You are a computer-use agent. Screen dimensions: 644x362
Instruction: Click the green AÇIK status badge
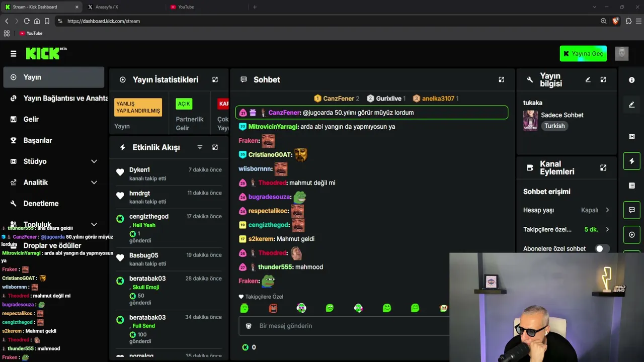coord(184,104)
